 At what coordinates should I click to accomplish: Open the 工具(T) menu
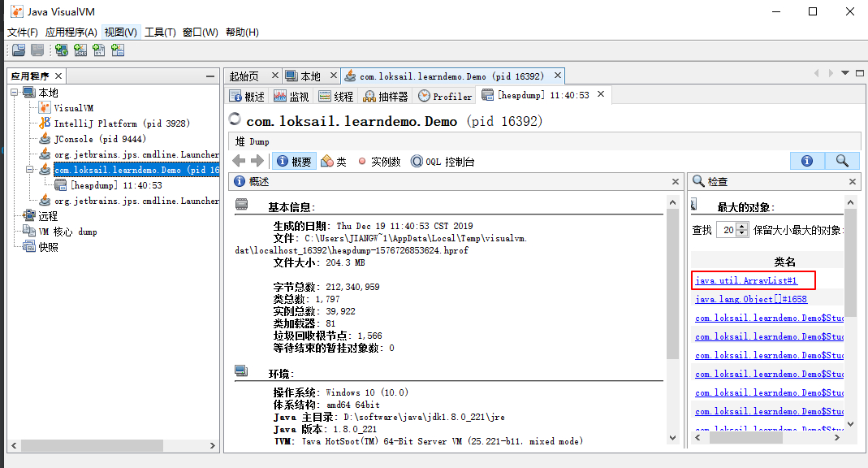click(x=161, y=32)
